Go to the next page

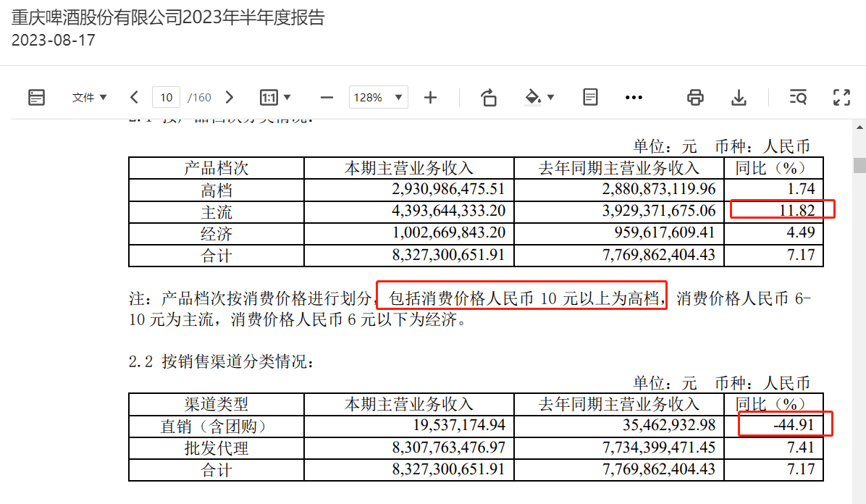click(x=230, y=97)
